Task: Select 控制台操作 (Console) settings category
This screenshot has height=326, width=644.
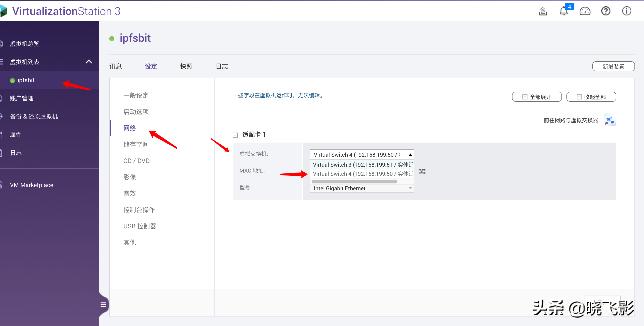Action: (139, 210)
